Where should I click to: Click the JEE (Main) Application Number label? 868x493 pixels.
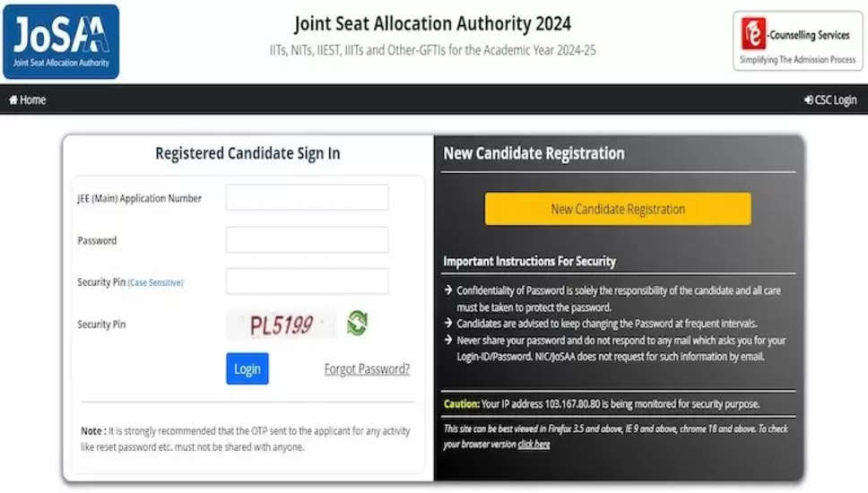(139, 198)
